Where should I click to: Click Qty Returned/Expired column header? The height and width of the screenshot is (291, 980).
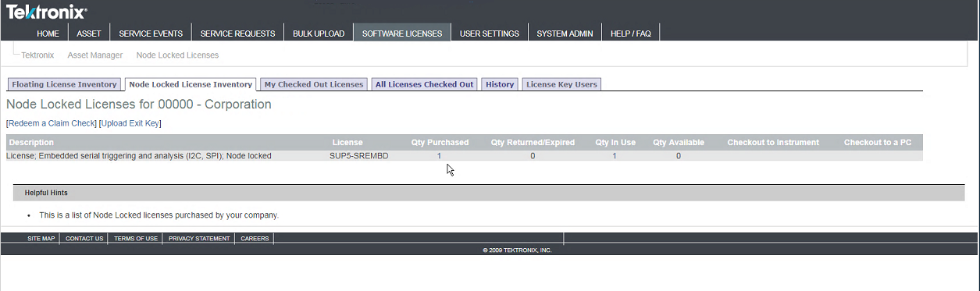(x=533, y=143)
